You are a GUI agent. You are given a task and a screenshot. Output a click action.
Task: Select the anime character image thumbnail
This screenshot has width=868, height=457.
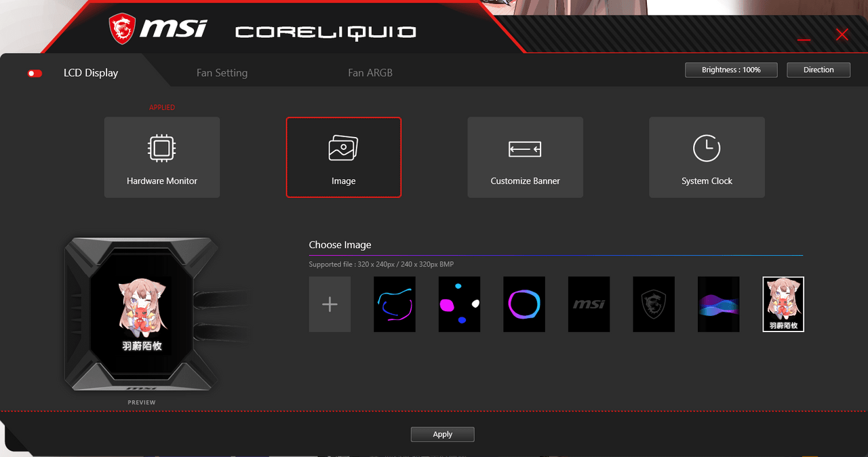click(x=783, y=304)
